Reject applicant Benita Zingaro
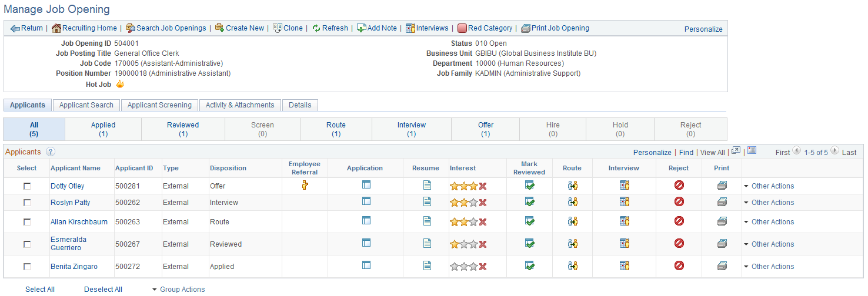This screenshot has height=296, width=868. 679,266
